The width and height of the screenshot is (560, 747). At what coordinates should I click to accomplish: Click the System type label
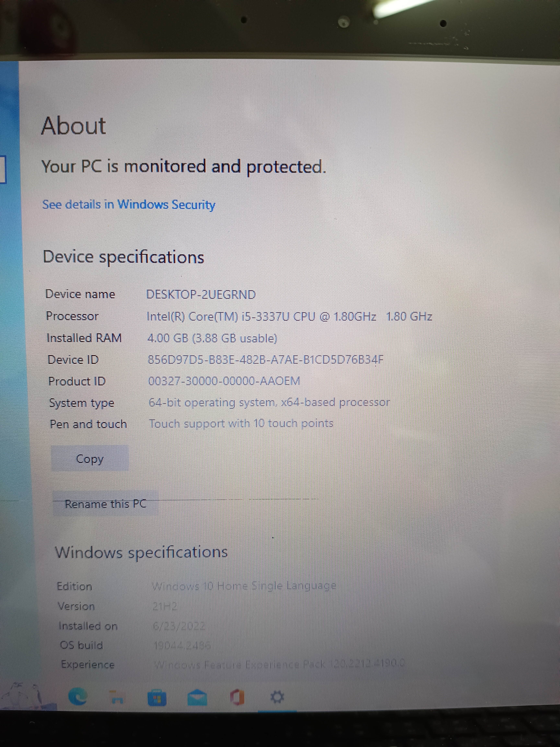tap(82, 403)
